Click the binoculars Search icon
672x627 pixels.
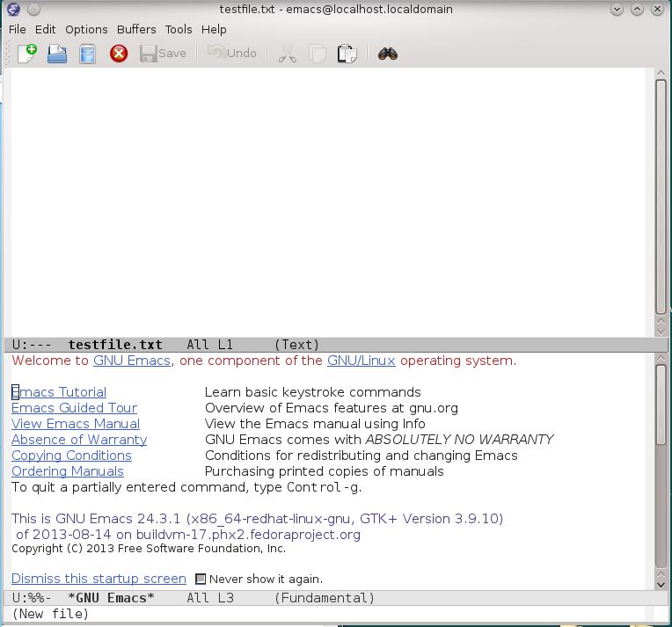(388, 54)
